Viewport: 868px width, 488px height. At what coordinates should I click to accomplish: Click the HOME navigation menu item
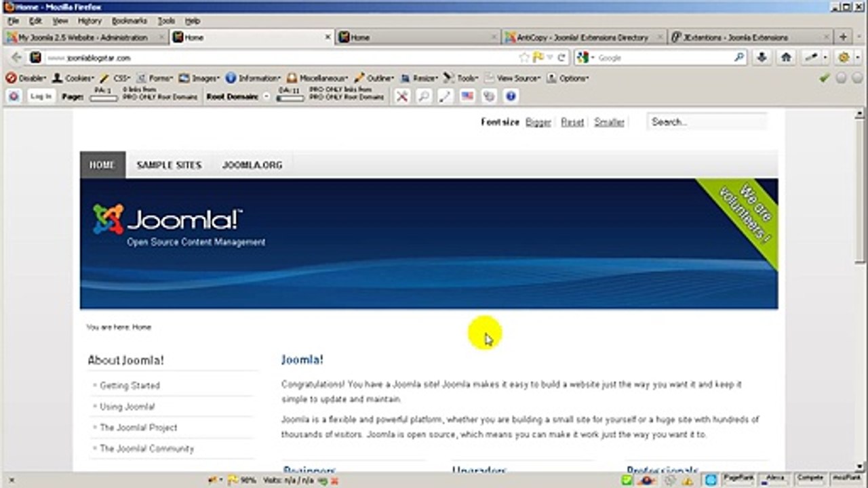click(102, 165)
